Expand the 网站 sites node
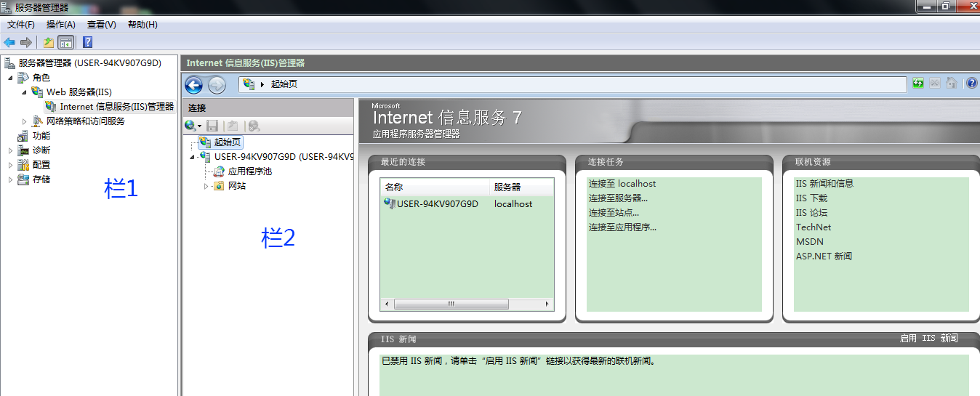This screenshot has height=396, width=980. click(206, 186)
